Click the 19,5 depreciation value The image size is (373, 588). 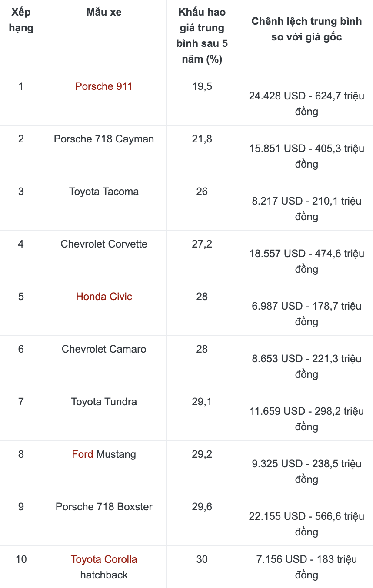[202, 86]
